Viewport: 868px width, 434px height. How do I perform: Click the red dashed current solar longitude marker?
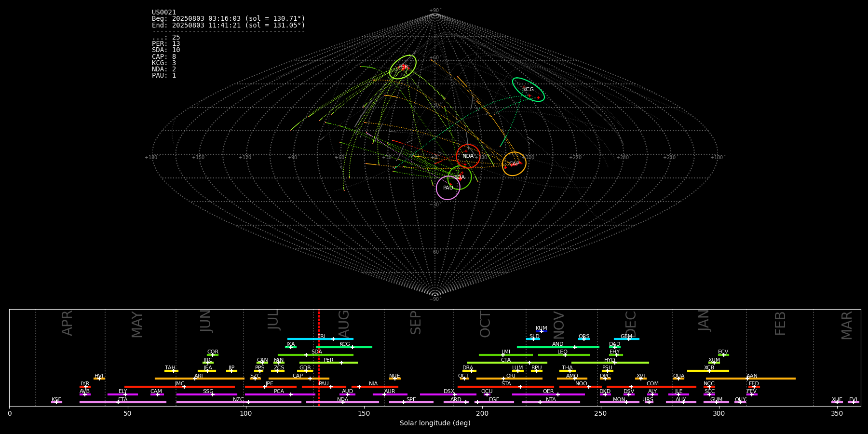[319, 357]
